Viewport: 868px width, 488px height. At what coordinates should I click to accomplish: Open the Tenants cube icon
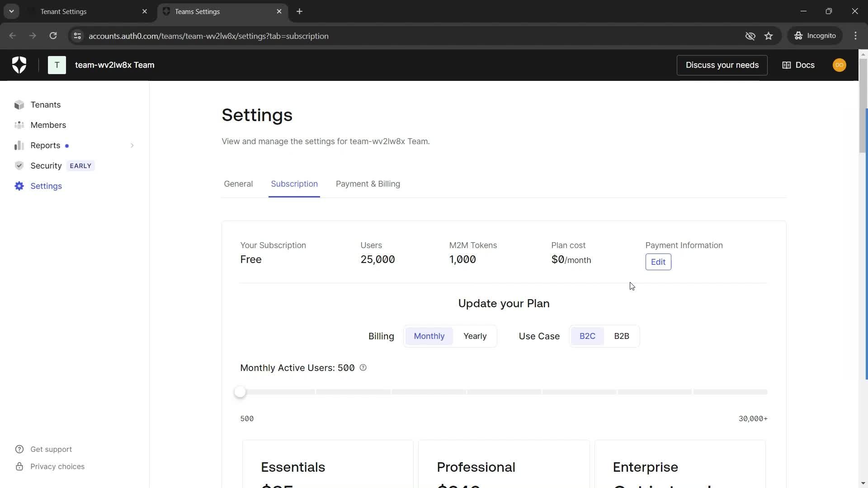(x=19, y=105)
